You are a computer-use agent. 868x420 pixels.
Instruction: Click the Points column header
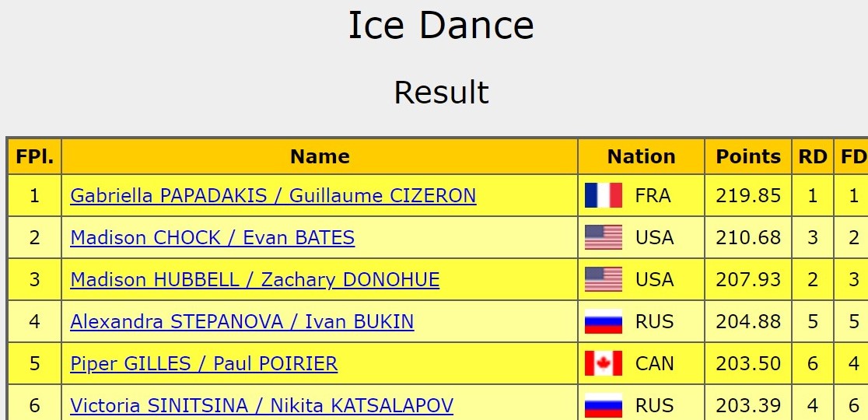point(748,156)
